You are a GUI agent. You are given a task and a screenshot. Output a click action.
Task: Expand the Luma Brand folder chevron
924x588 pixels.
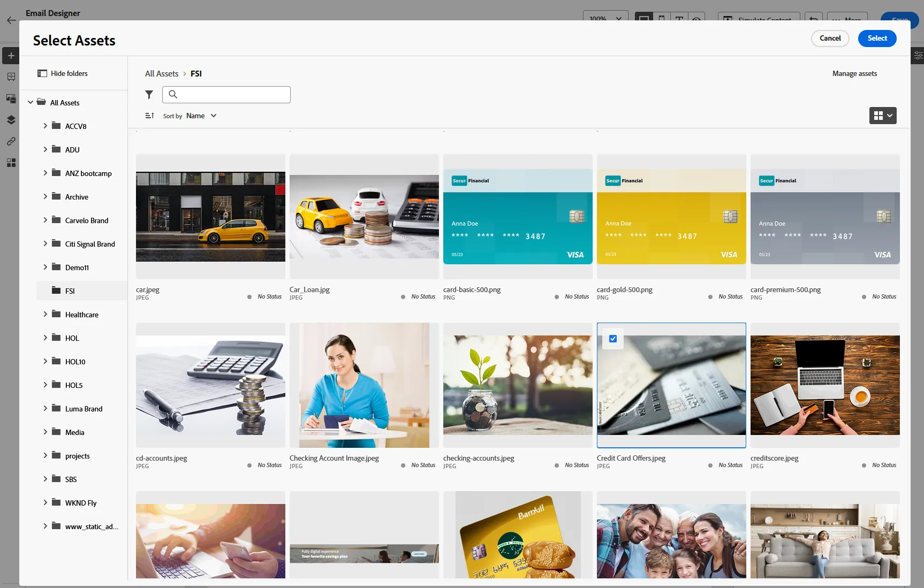[x=45, y=408]
